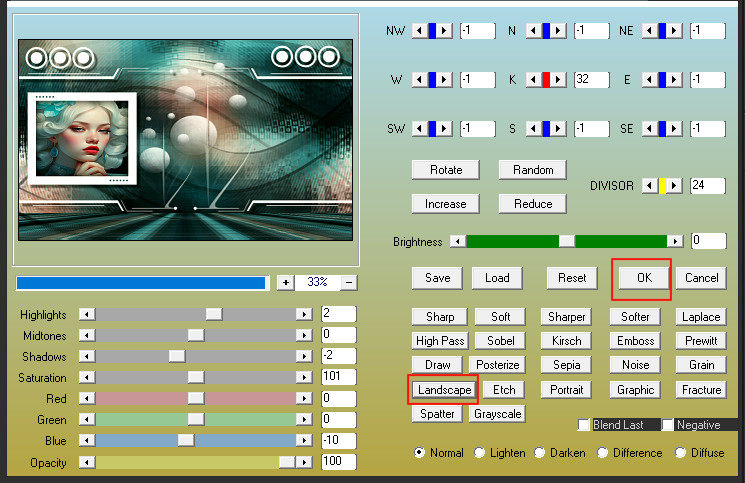Click the Opacity slider left arrow
This screenshot has width=745, height=483.
[x=87, y=462]
